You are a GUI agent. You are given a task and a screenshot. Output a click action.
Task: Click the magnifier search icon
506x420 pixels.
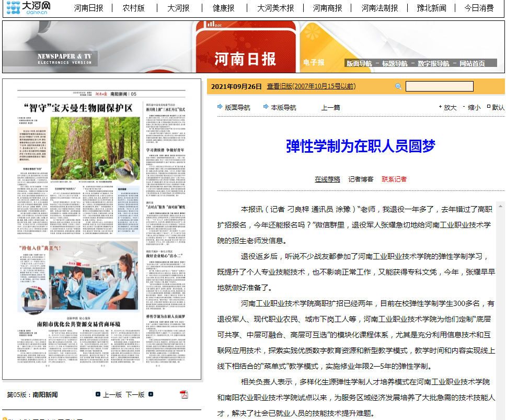click(x=398, y=86)
